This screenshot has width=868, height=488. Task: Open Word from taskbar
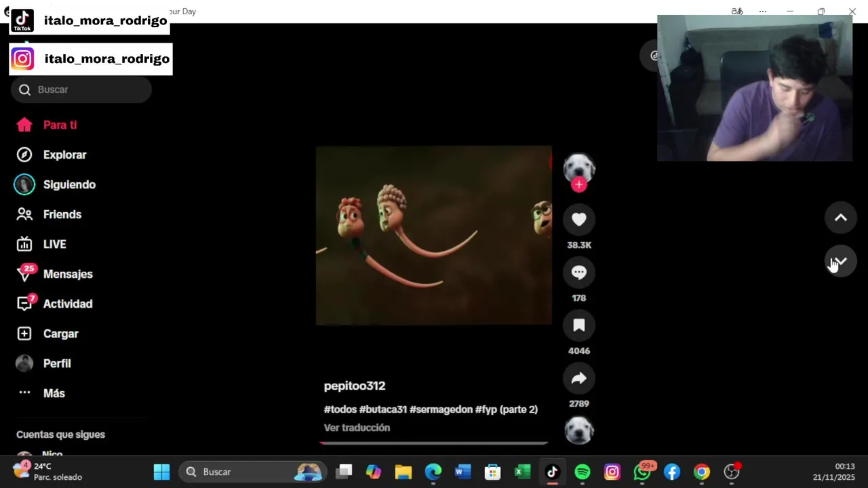coord(463,472)
